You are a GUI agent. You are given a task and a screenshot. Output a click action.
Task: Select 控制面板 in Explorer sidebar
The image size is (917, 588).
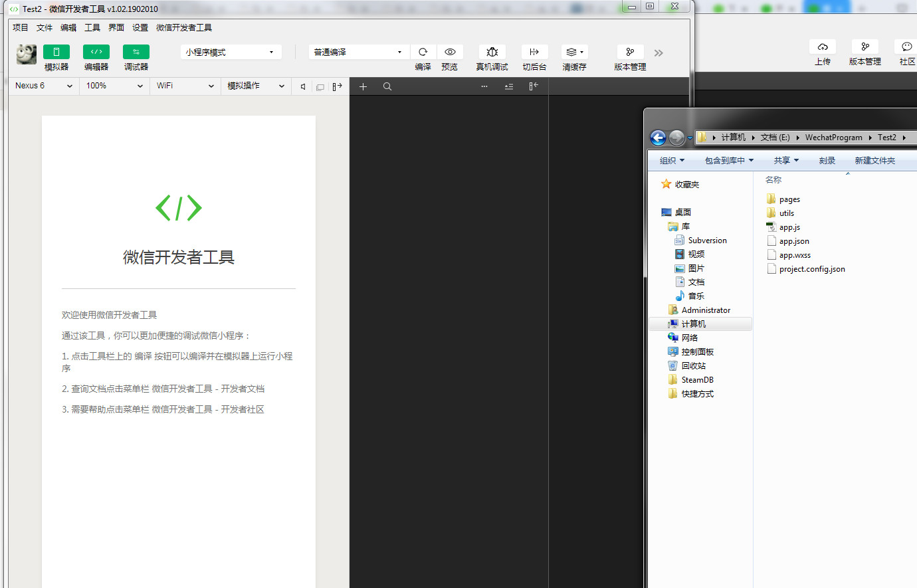[691, 352]
